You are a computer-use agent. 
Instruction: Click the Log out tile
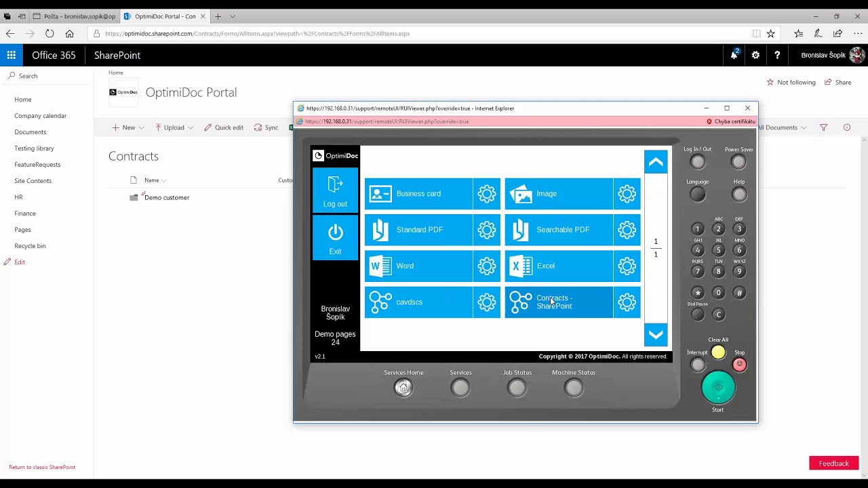tap(335, 190)
